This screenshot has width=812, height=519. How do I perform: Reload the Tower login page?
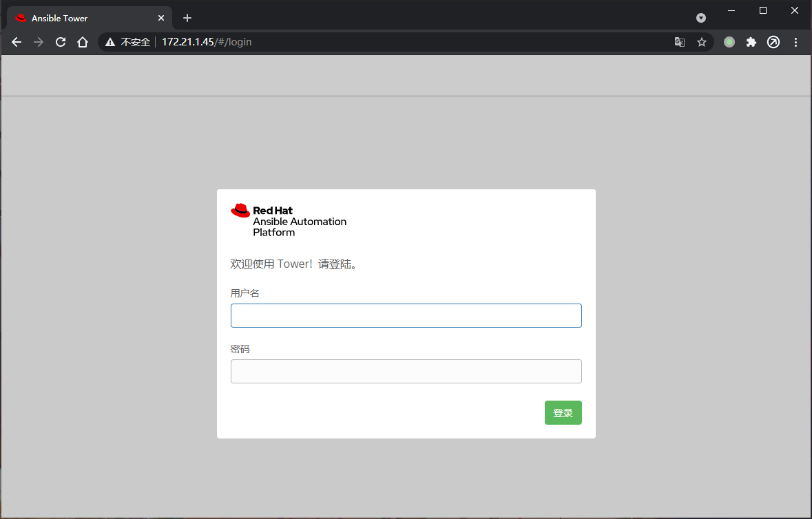(x=61, y=42)
